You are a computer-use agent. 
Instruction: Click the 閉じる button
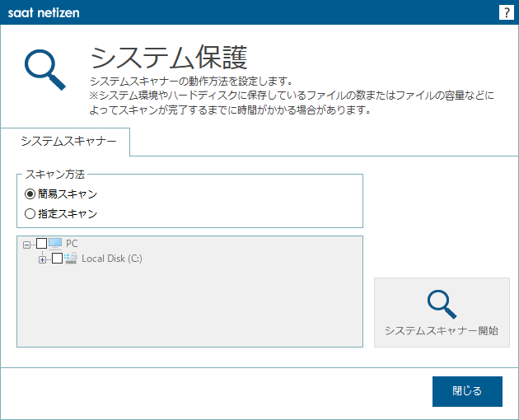coord(467,391)
